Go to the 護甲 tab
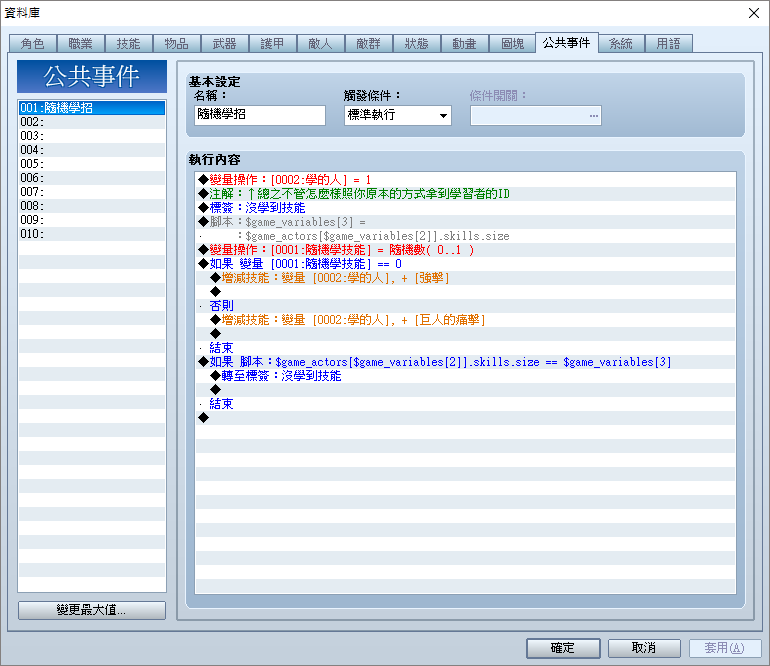Image resolution: width=770 pixels, height=666 pixels. pos(273,44)
